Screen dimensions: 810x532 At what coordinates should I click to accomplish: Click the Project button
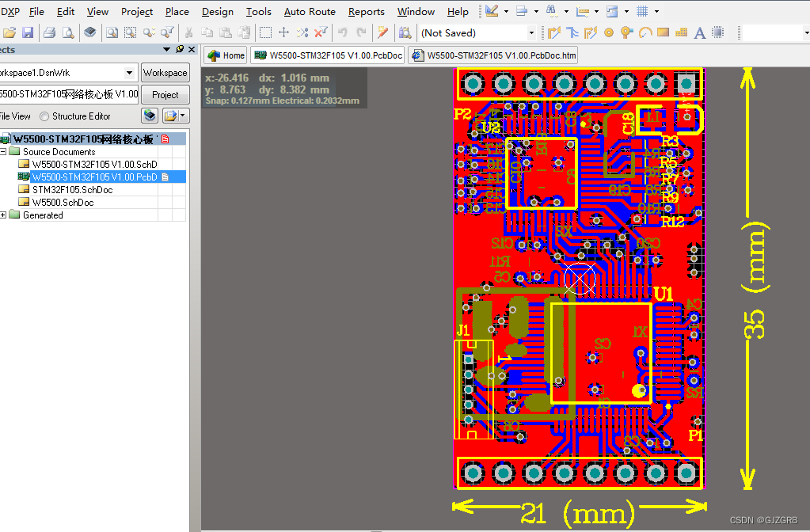(x=165, y=94)
